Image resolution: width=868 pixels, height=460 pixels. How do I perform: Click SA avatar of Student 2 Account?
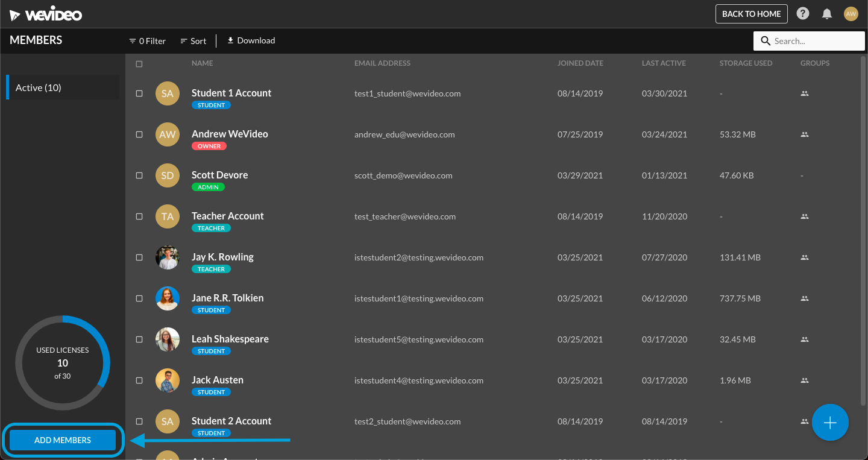coord(168,421)
